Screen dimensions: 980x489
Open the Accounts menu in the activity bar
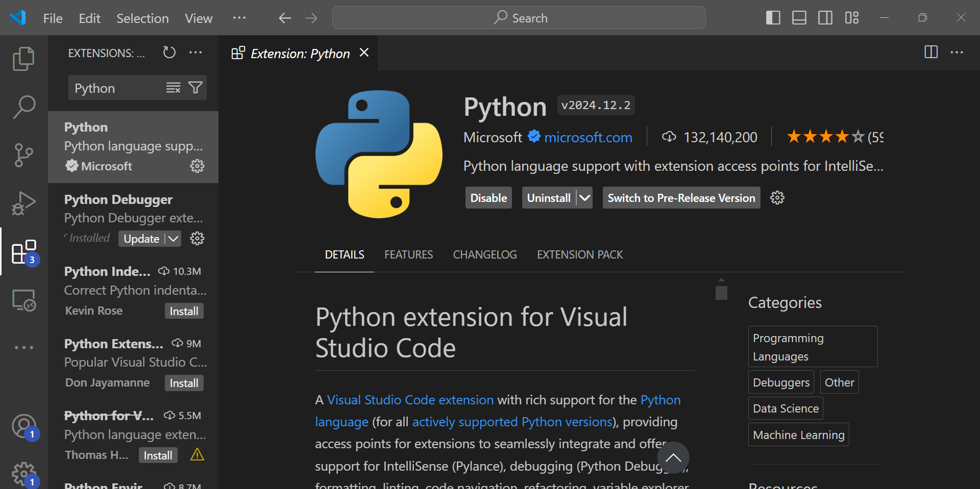23,426
